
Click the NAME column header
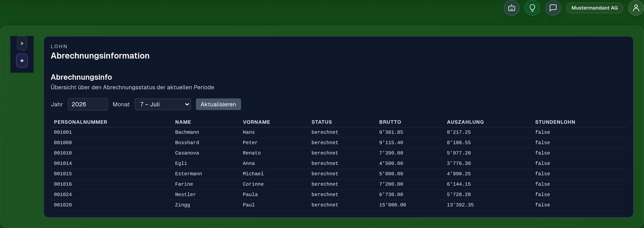[x=183, y=122]
